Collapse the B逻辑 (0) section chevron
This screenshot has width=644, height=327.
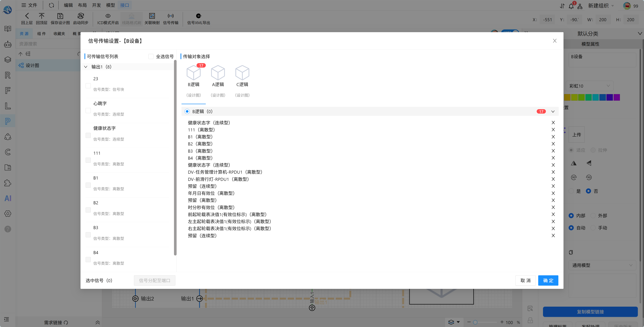pyautogui.click(x=553, y=111)
